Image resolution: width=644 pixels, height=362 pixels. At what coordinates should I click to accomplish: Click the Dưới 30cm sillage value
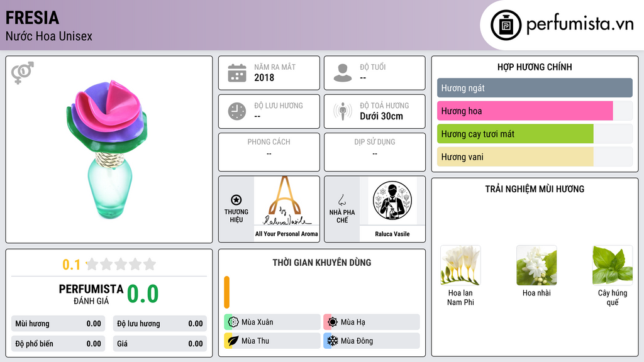[382, 116]
